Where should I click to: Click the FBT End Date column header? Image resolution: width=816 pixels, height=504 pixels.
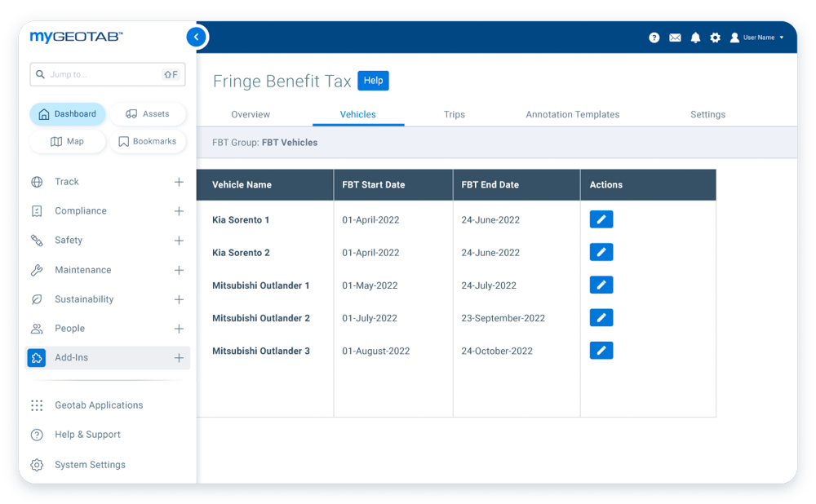[x=517, y=184]
